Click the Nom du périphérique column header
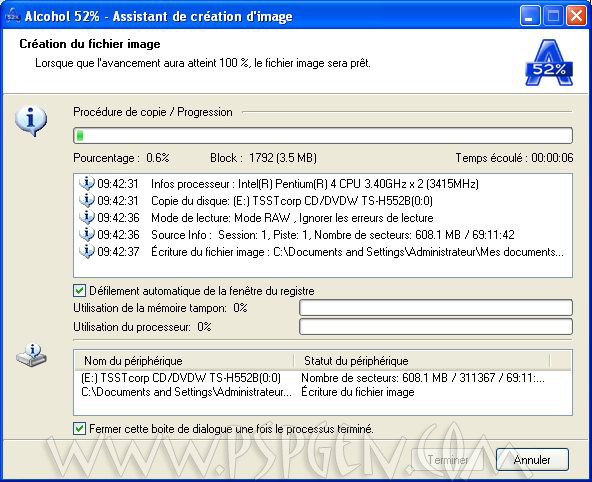592x482 pixels. (184, 360)
